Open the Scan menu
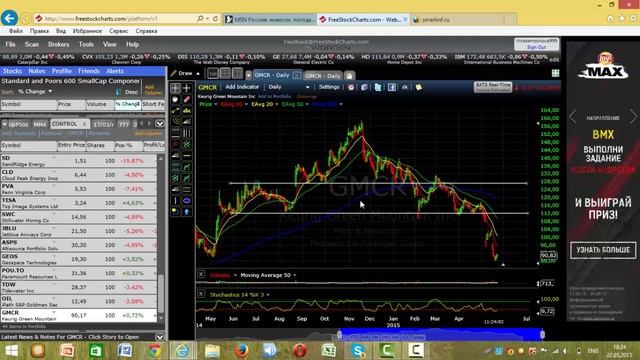This screenshot has height=360, width=640. point(31,44)
